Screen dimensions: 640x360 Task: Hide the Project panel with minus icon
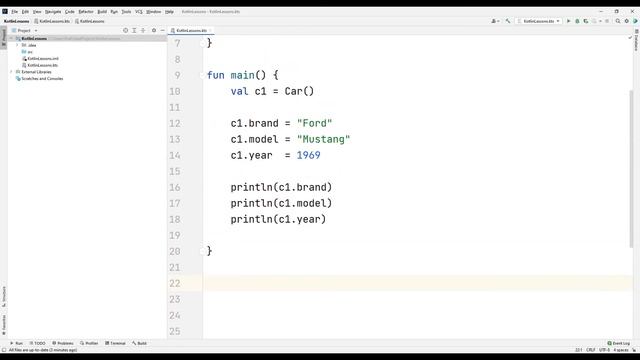pos(162,31)
